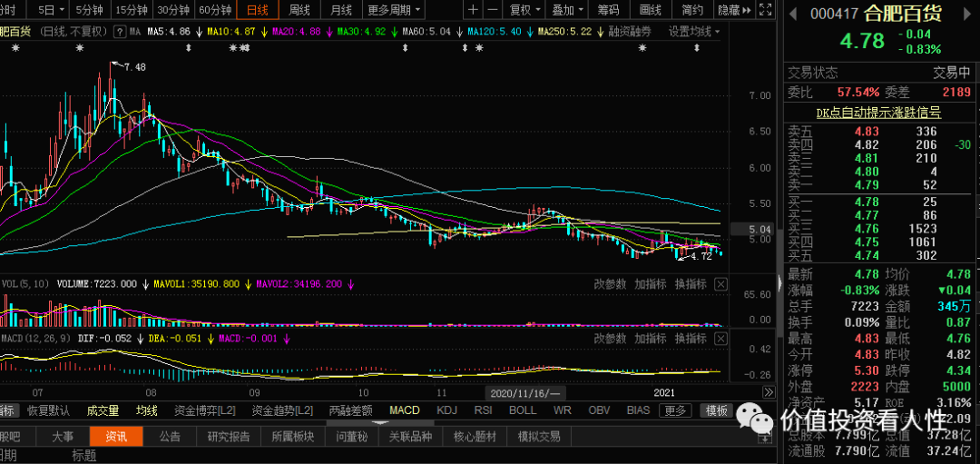Select OBV indicator
The width and height of the screenshot is (980, 464).
600,410
